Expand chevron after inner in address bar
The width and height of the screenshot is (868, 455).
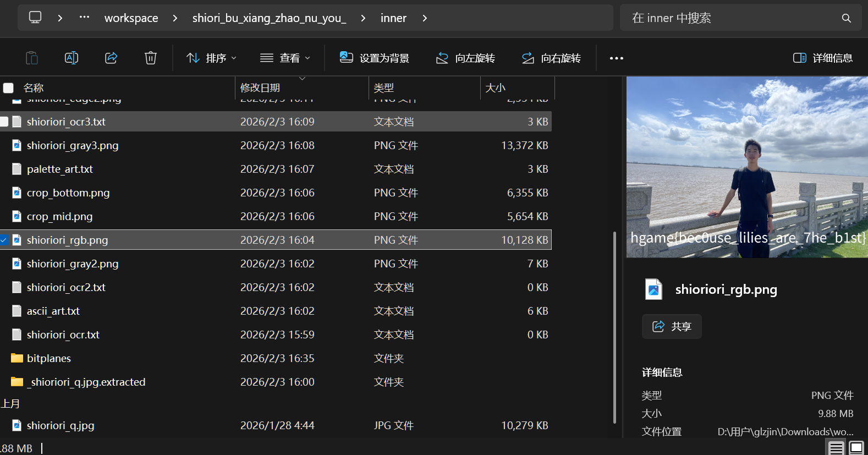pyautogui.click(x=425, y=18)
